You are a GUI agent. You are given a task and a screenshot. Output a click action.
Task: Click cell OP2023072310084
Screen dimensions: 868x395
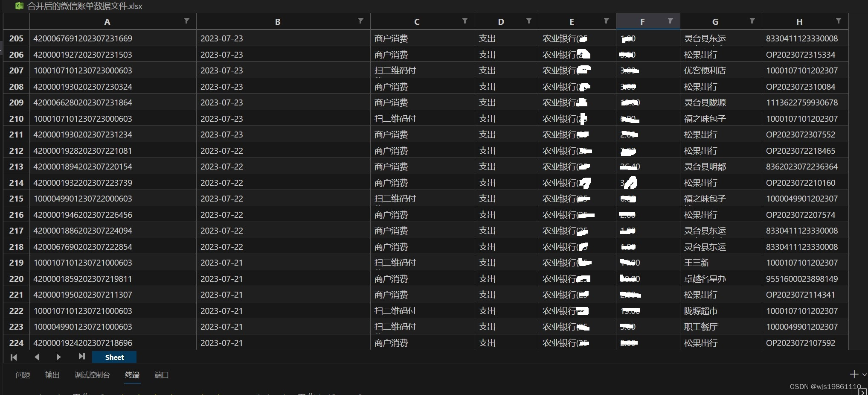(x=805, y=87)
